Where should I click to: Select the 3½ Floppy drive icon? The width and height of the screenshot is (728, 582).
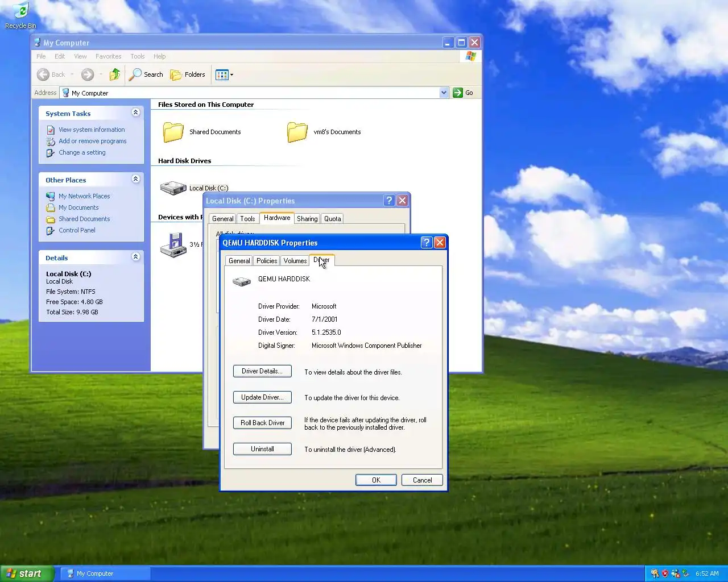[x=173, y=245]
